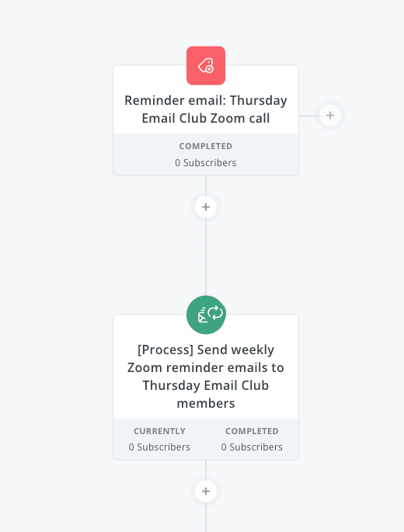404x532 pixels.
Task: Open the '[Process] Send weekly Zoom reminder emails' title
Action: pyautogui.click(x=206, y=376)
